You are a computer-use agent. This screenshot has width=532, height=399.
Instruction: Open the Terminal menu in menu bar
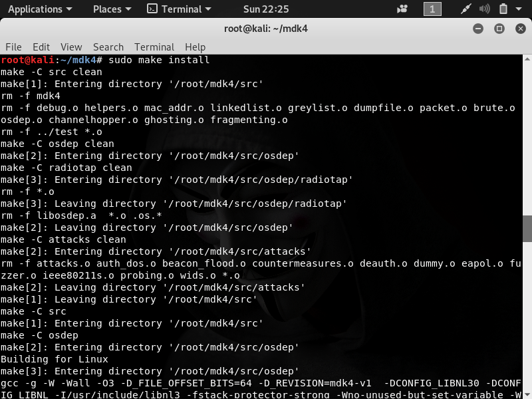154,47
